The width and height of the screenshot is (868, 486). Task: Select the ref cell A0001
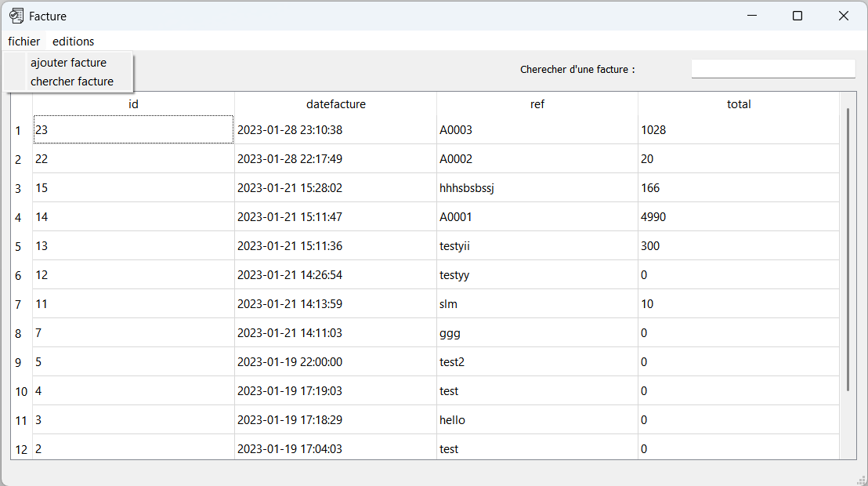(x=537, y=216)
